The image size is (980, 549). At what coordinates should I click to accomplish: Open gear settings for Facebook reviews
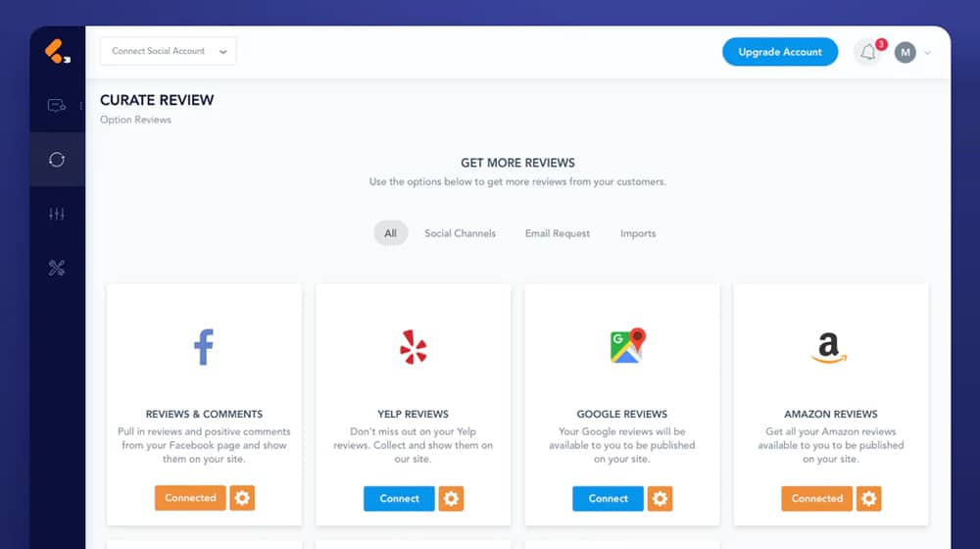click(242, 498)
